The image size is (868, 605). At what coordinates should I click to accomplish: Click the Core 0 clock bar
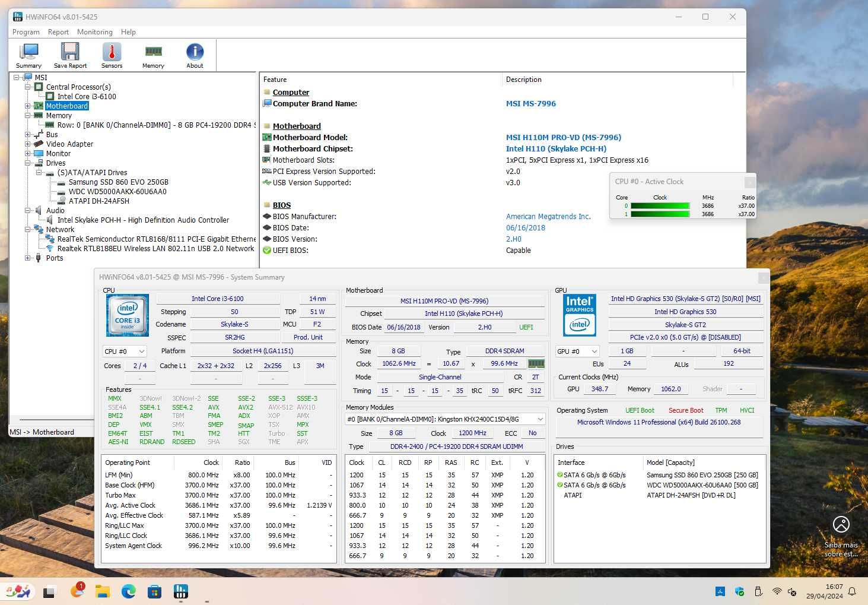click(660, 206)
